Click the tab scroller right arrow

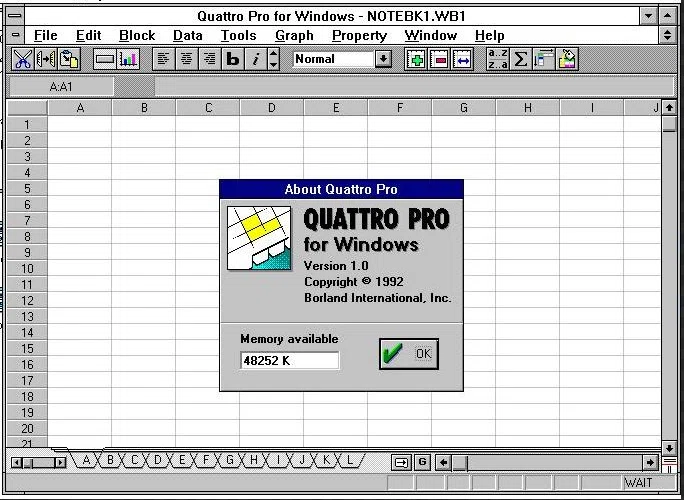point(61,462)
